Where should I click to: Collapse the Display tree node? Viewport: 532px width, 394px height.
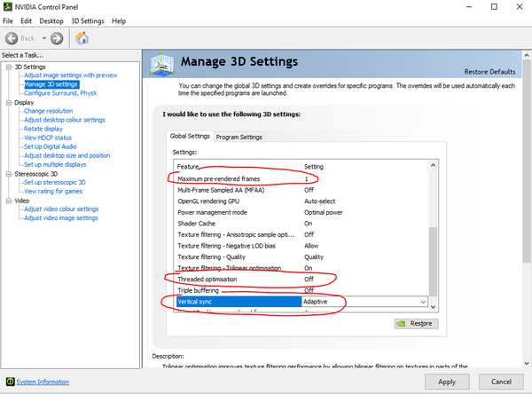coord(9,103)
